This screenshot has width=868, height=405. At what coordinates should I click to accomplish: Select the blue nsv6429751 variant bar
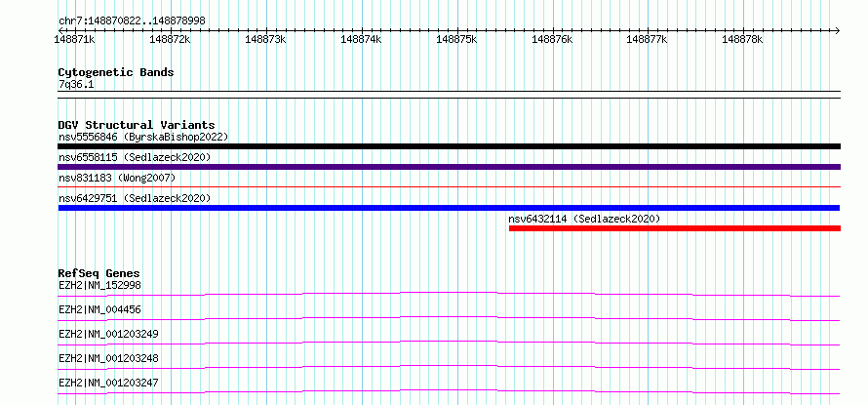coord(449,208)
